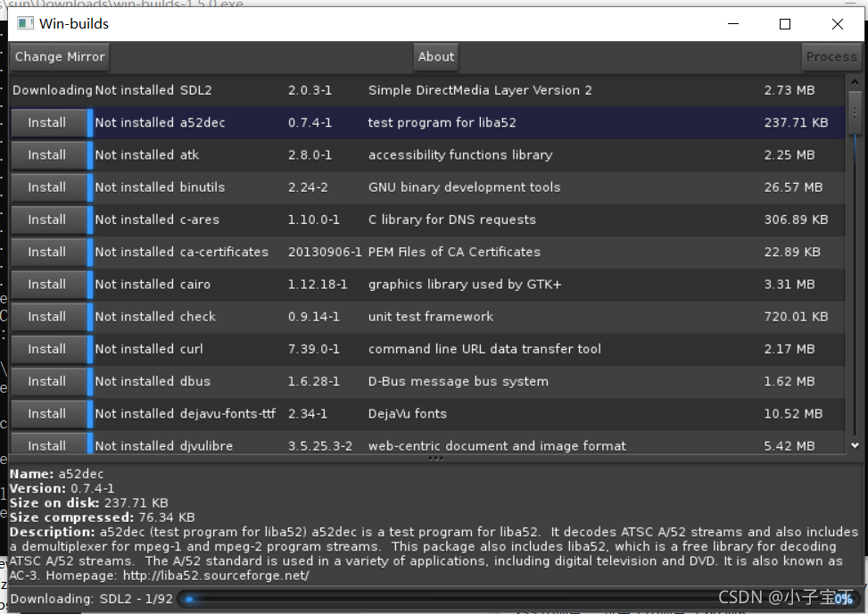Image resolution: width=868 pixels, height=614 pixels.
Task: Click Install for ca-certificates
Action: click(x=47, y=252)
